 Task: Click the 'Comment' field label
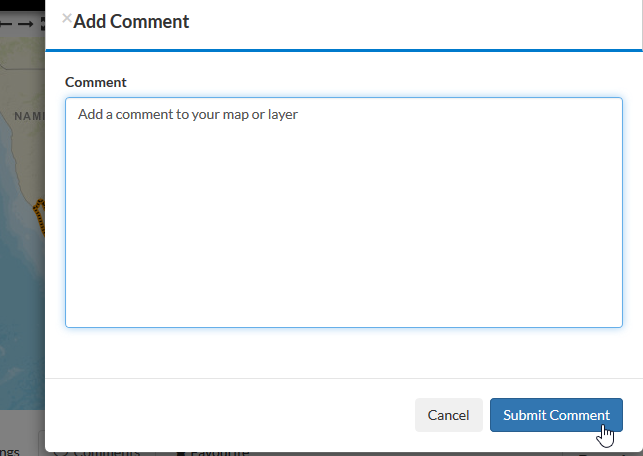[96, 82]
